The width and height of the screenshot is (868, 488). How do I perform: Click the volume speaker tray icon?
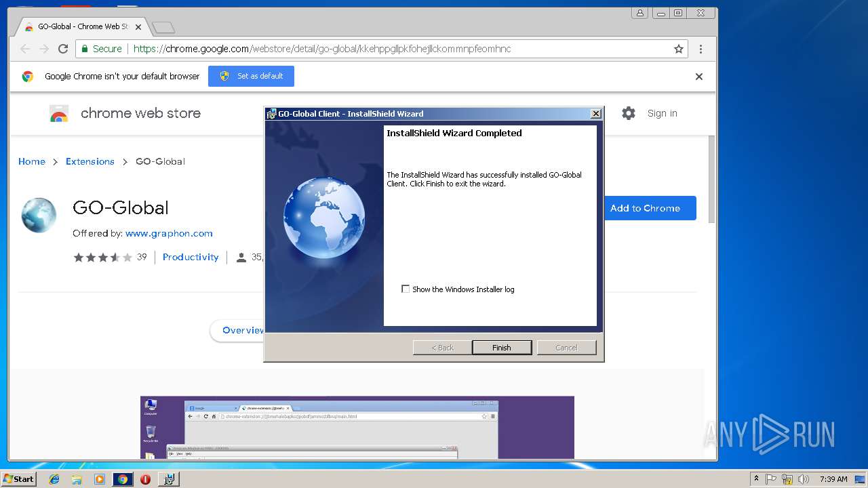pos(804,479)
